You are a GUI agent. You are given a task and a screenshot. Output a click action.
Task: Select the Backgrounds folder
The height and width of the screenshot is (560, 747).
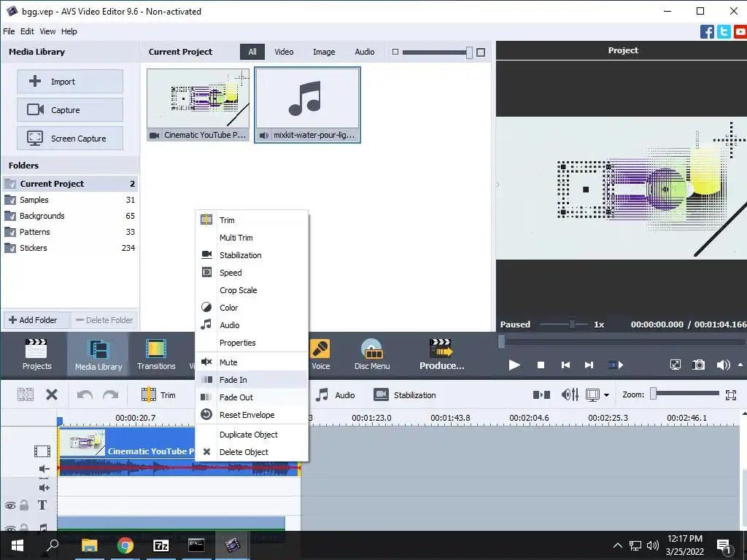(69, 216)
